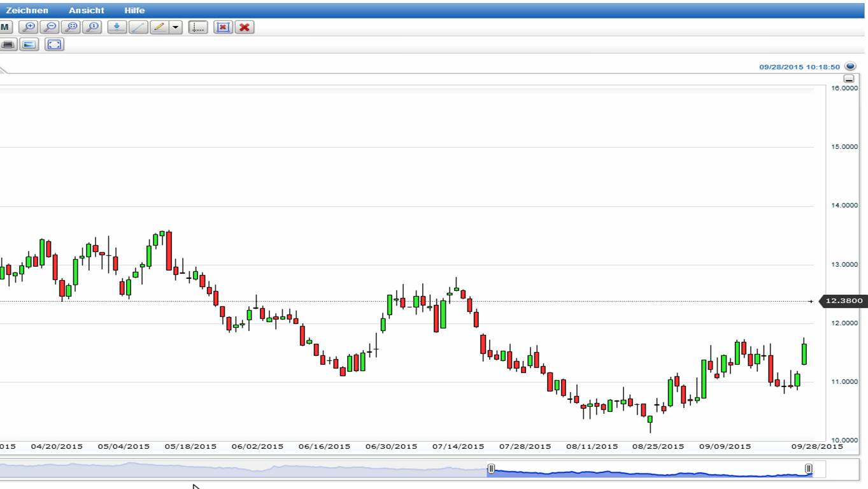This screenshot has height=489, width=868.
Task: Click the last green candlestick on chart
Action: coord(804,353)
